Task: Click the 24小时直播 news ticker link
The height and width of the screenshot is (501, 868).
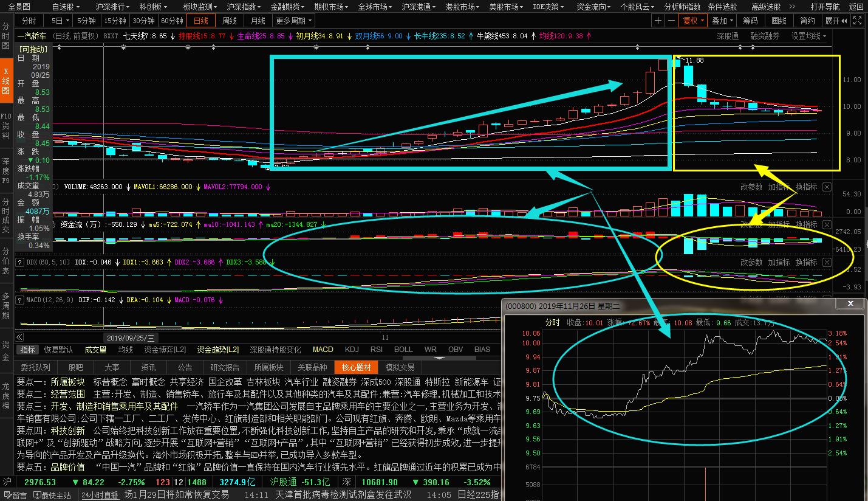Action: click(100, 496)
